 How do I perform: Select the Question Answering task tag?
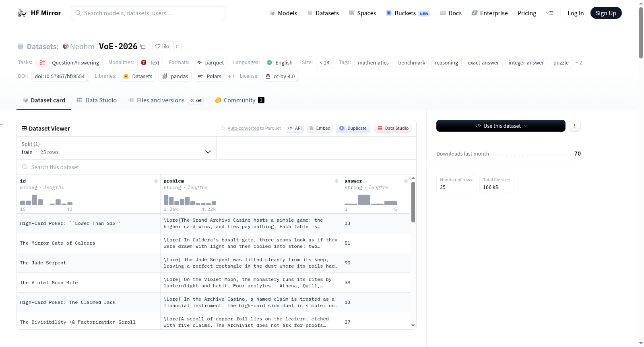[x=69, y=62]
